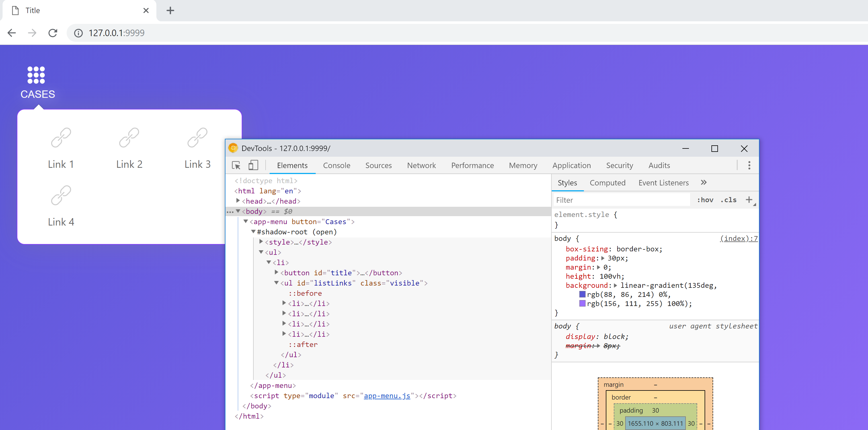
Task: Select the inspect element tool in DevTools
Action: 236,165
